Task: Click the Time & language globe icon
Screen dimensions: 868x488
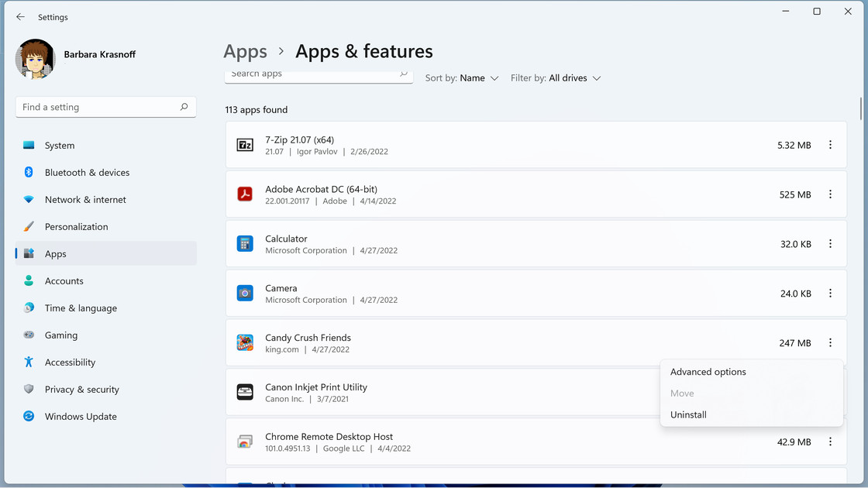Action: (x=29, y=308)
